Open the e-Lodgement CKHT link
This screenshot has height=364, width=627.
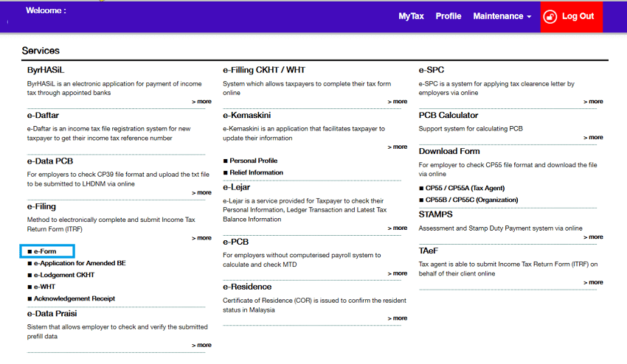[x=63, y=275]
